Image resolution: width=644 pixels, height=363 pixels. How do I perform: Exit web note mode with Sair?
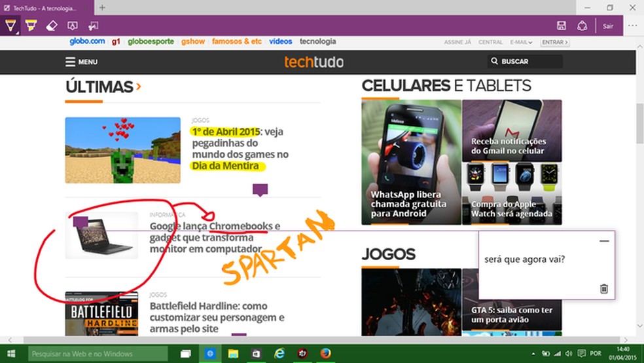click(608, 26)
